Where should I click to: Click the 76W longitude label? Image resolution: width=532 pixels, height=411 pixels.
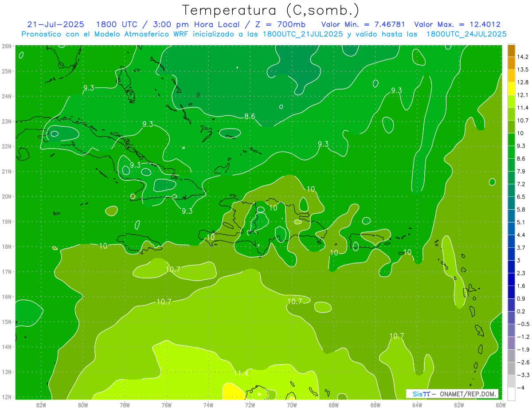point(167,405)
